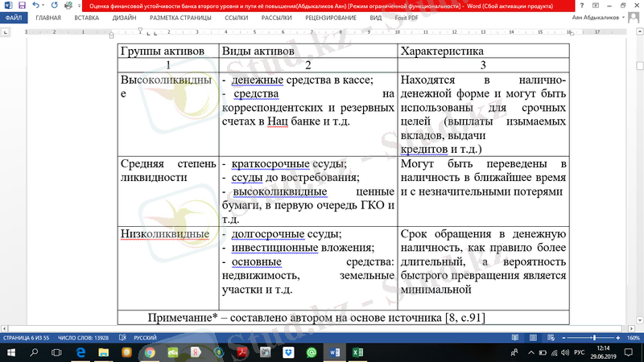Open Google Chrome from the taskbar
644x362 pixels.
pyautogui.click(x=150, y=352)
